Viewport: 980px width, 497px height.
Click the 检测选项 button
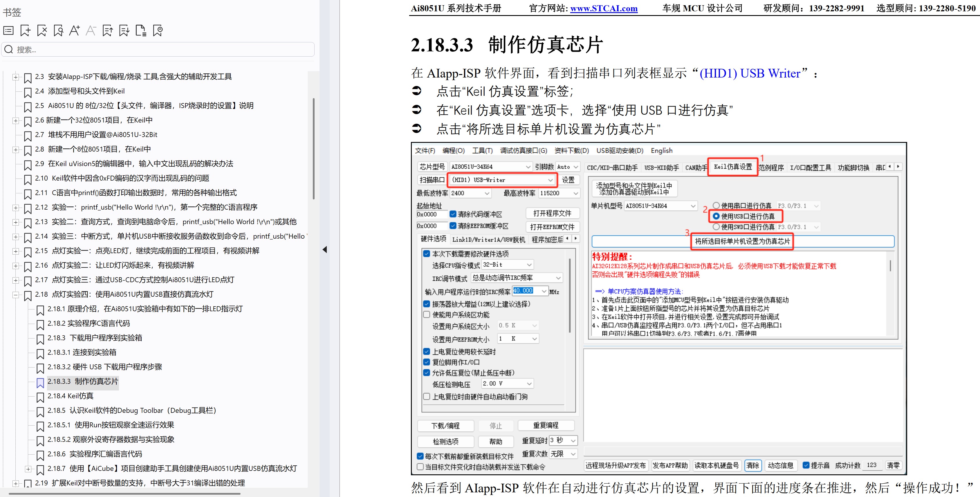445,442
